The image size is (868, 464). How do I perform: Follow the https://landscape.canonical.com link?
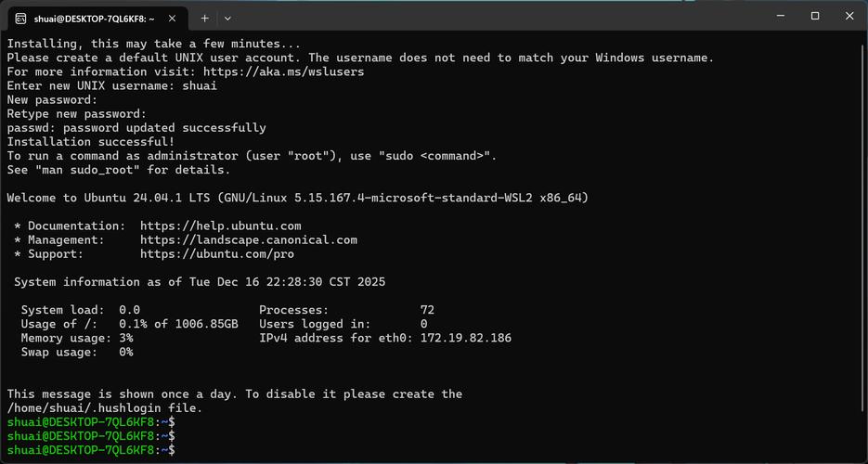pos(248,239)
